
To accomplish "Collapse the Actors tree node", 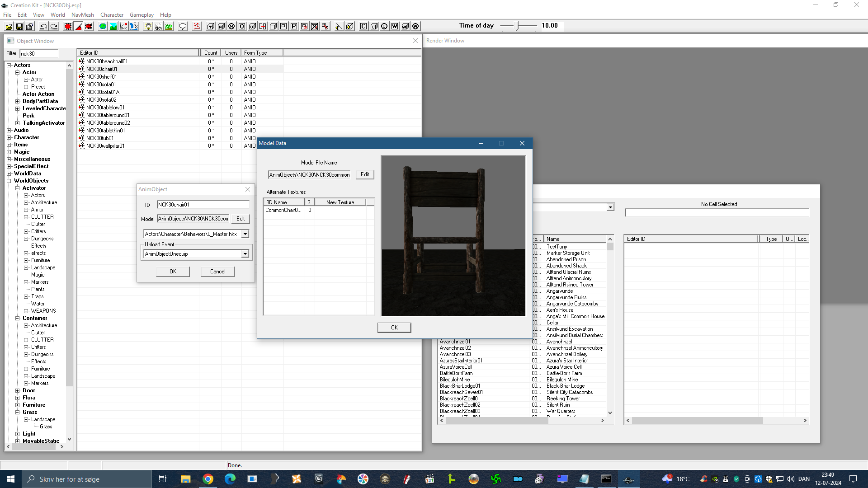I will [9, 65].
